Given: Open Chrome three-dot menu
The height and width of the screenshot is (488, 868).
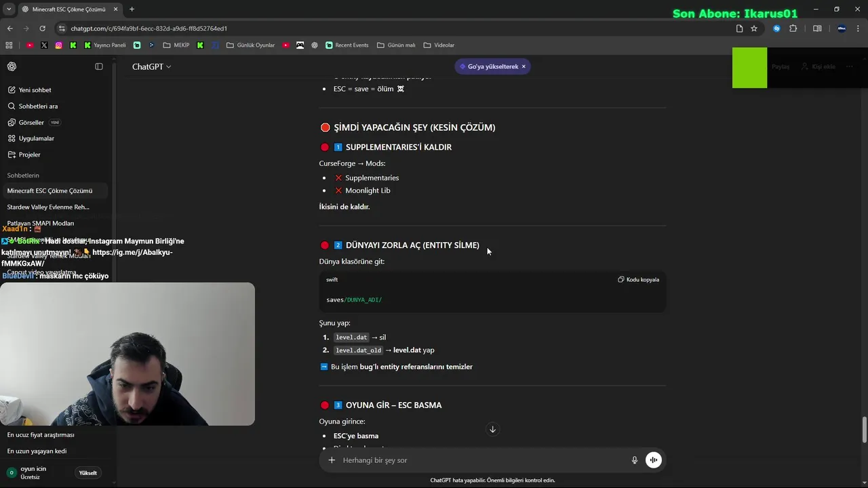Looking at the screenshot, I should (x=859, y=28).
